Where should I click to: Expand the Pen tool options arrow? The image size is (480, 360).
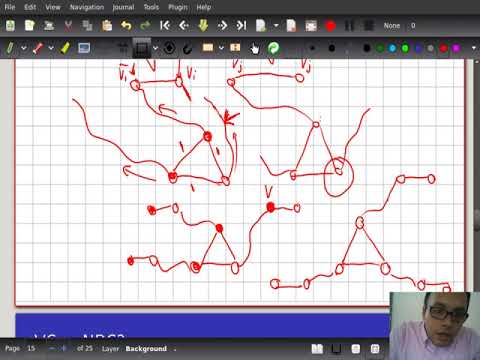(24, 48)
